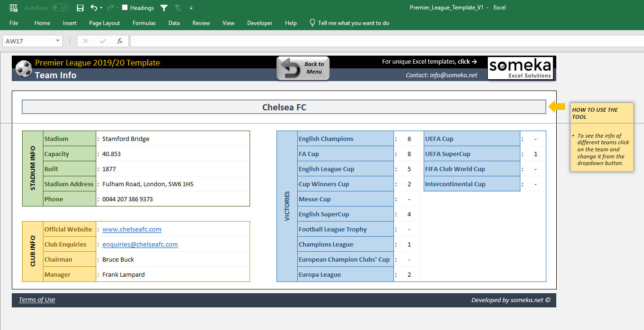Click the Insert Function fx icon
The image size is (644, 330).
pos(120,41)
